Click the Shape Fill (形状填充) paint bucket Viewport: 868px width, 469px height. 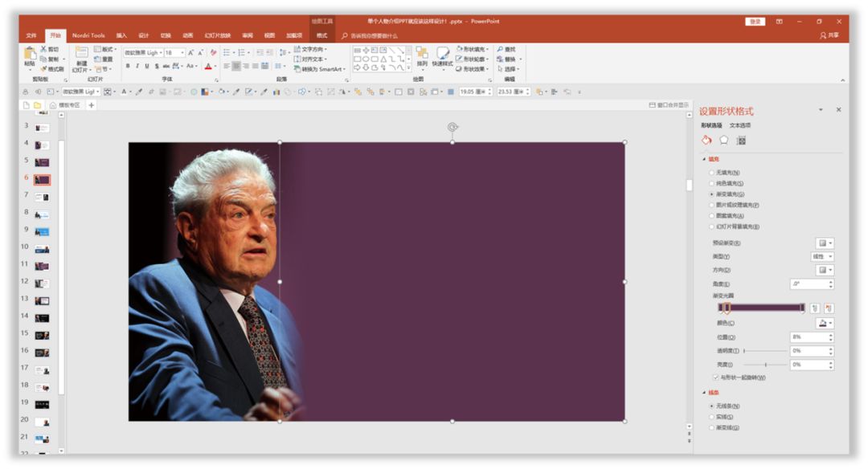(x=460, y=49)
